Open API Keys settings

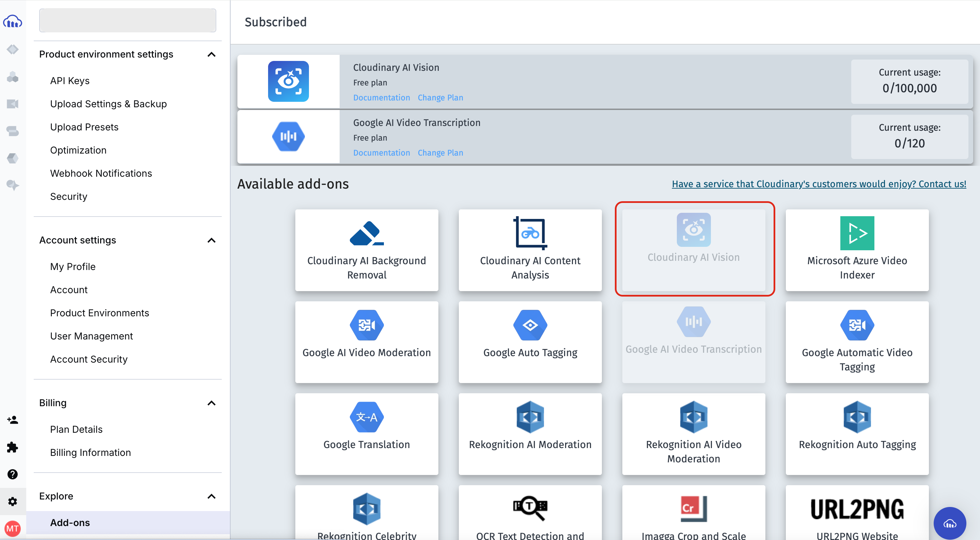[x=69, y=81]
